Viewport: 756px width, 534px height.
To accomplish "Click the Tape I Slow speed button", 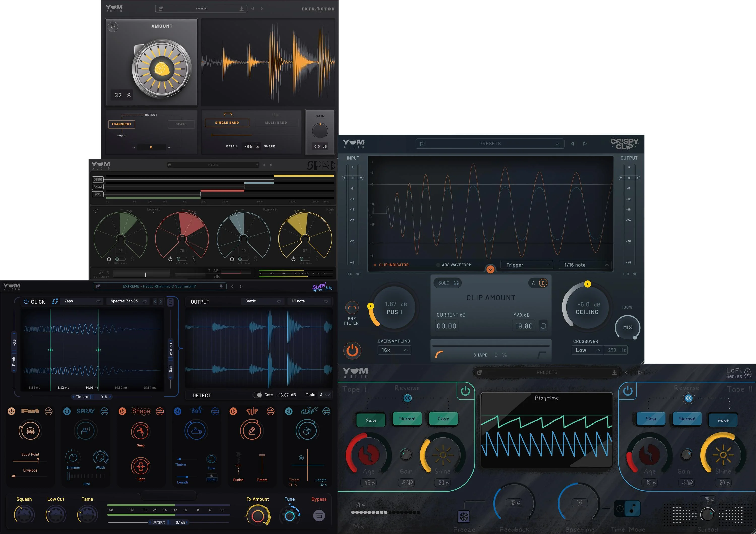I will pyautogui.click(x=371, y=420).
